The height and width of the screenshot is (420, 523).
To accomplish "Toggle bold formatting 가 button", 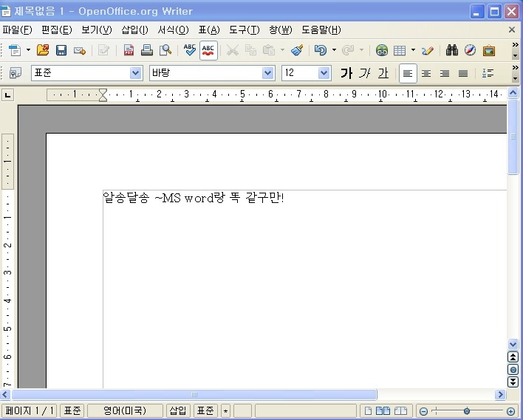I will 346,73.
